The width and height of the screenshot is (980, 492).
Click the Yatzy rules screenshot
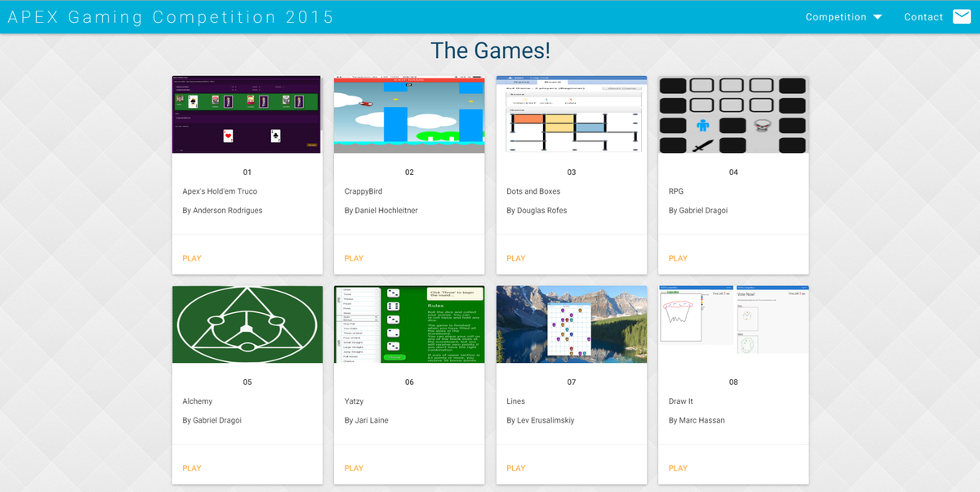408,324
